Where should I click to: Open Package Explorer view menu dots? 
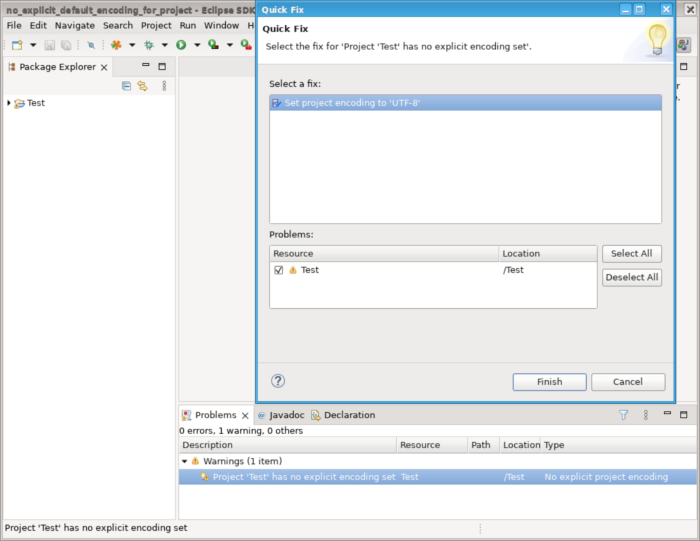164,86
